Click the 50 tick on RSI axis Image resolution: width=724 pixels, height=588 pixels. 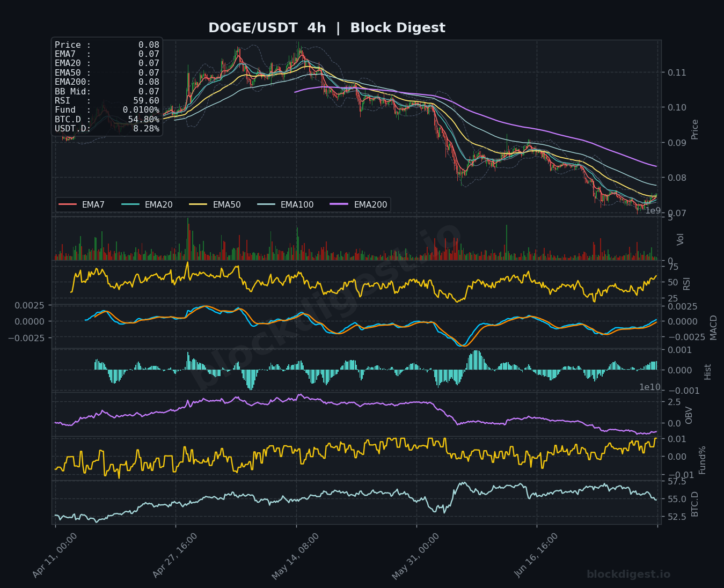coord(673,283)
